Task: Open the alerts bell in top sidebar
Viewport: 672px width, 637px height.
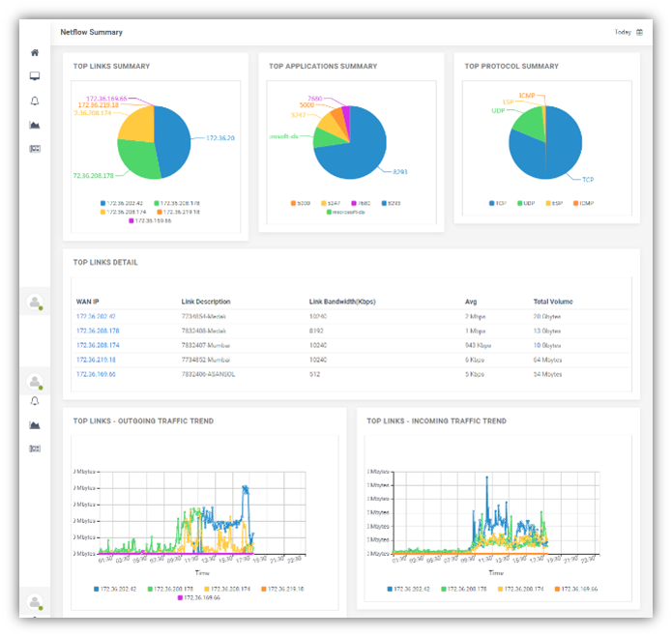Action: [35, 101]
